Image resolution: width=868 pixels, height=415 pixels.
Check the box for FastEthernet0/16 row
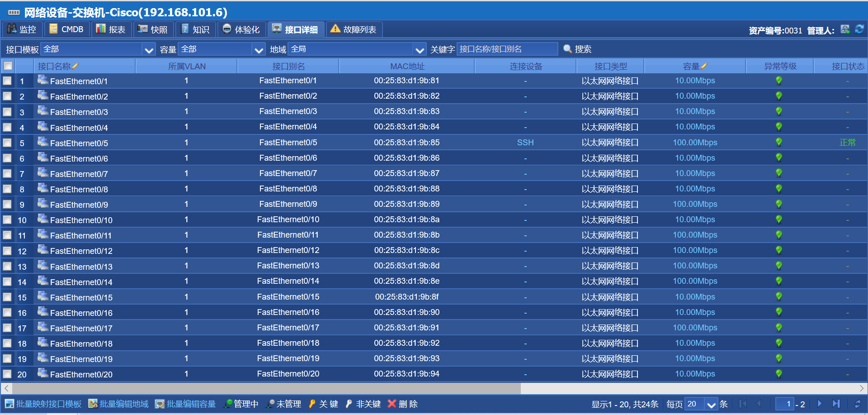(7, 312)
